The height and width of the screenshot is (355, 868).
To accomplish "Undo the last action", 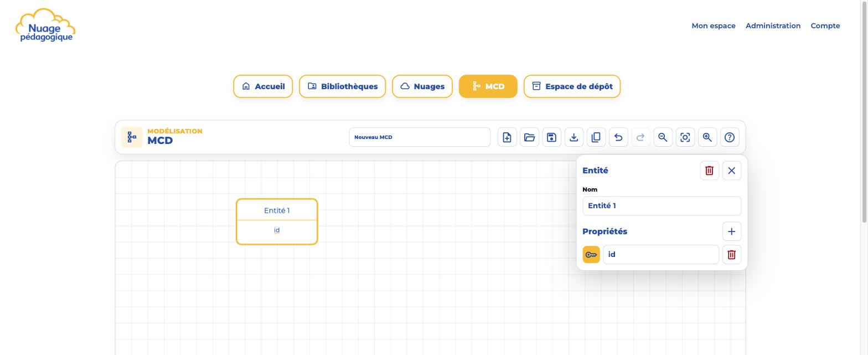I will click(x=618, y=137).
